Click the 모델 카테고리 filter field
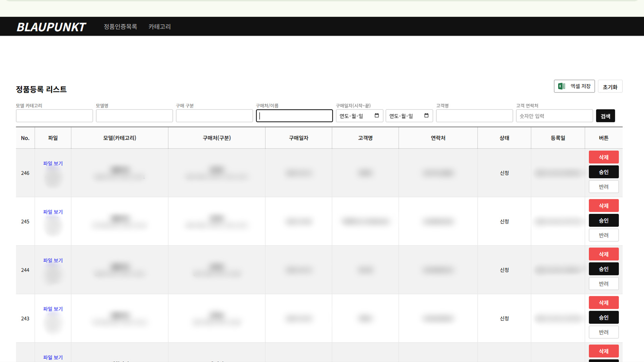This screenshot has height=362, width=644. [x=54, y=116]
